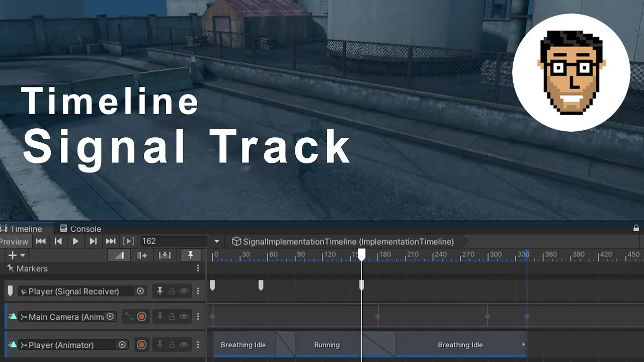Play the timeline
The height and width of the screenshot is (362, 644).
75,241
